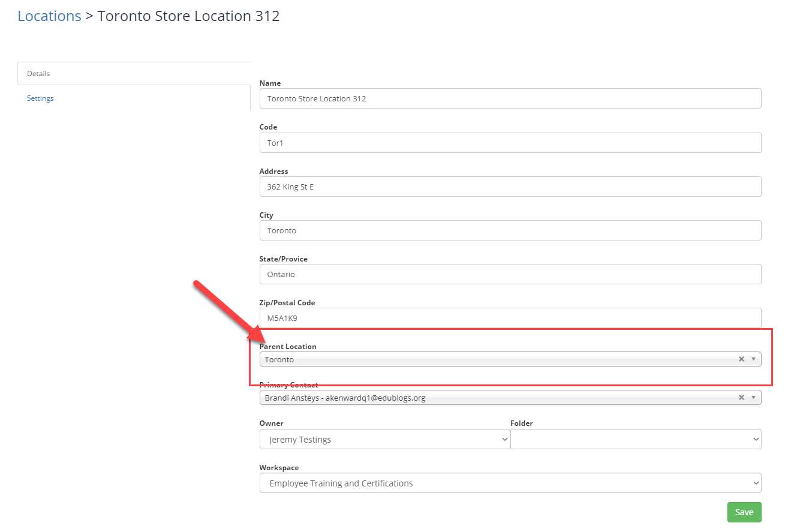Edit the City field
The height and width of the screenshot is (532, 791).
click(x=510, y=230)
